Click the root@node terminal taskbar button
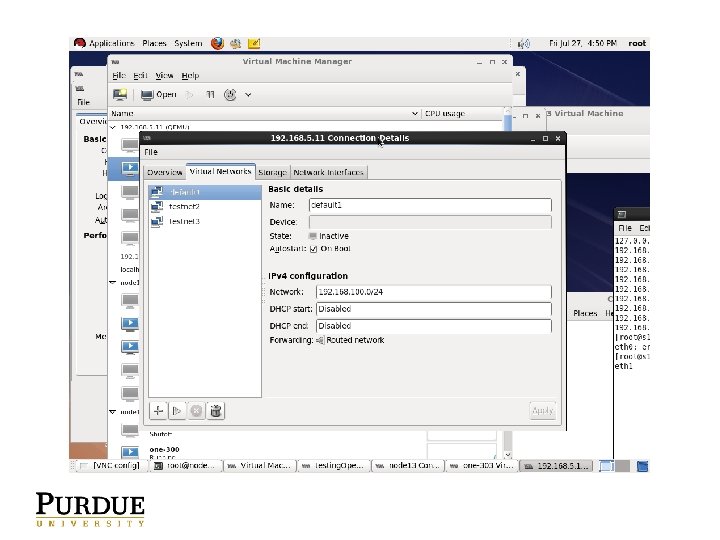The height and width of the screenshot is (540, 720). tap(185, 466)
